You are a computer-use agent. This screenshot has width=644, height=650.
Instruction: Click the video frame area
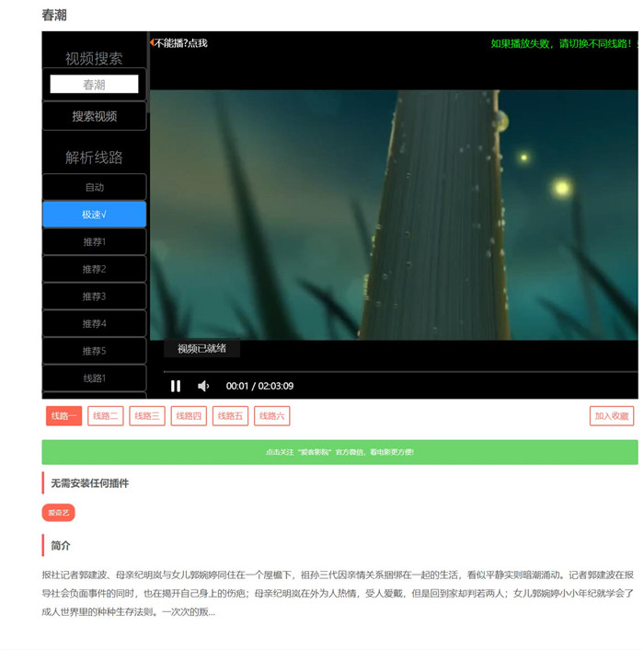[394, 215]
